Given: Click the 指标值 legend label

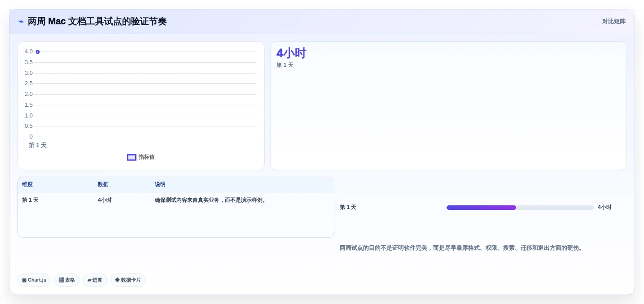Looking at the screenshot, I should click(147, 157).
